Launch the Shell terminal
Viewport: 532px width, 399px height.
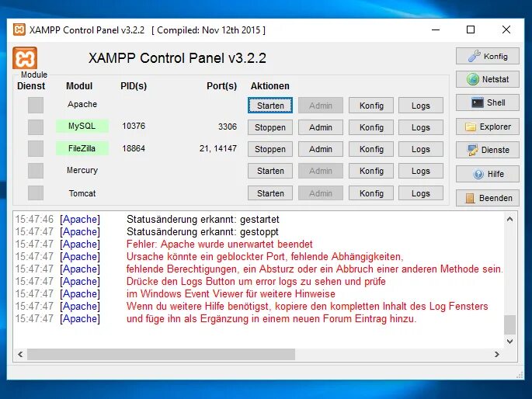coord(488,102)
